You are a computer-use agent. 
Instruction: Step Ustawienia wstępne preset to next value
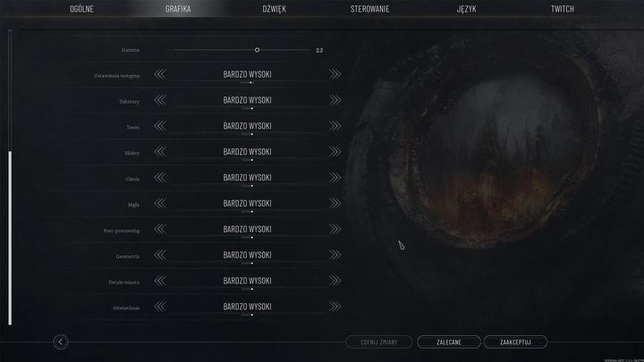[x=335, y=74]
